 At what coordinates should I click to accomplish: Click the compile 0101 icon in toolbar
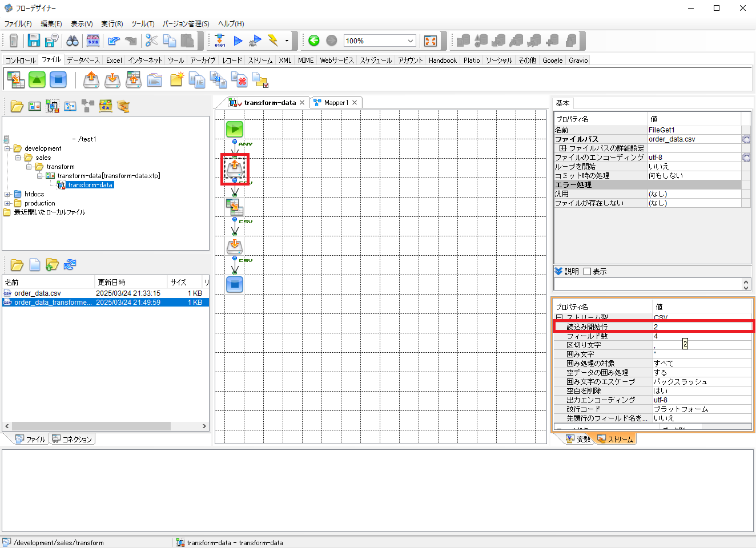pyautogui.click(x=220, y=41)
